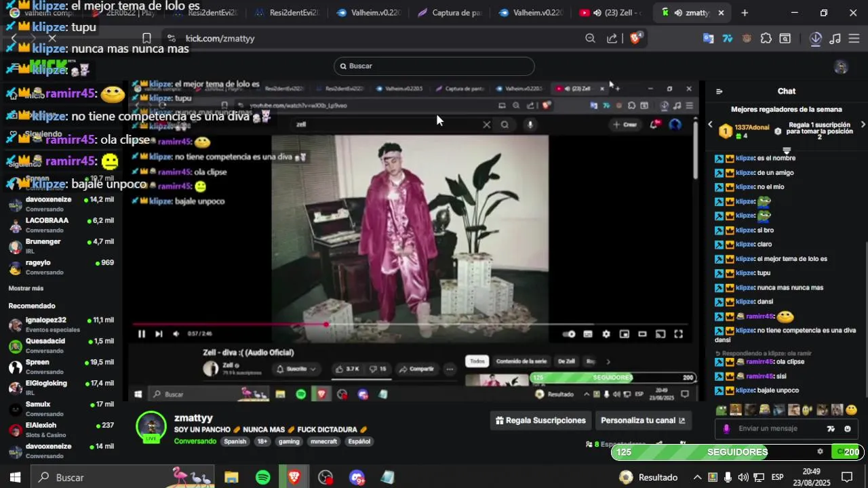Open File Explorer from the taskbar
The image size is (868, 488).
point(231,477)
